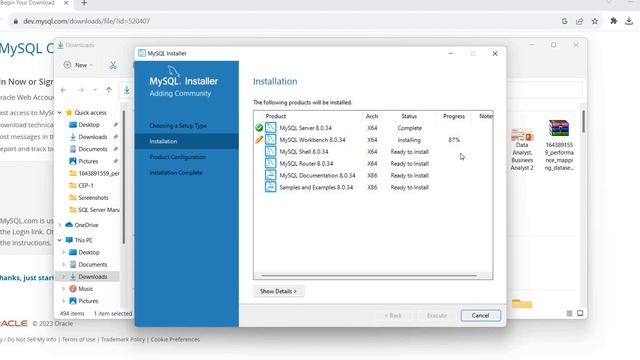This screenshot has width=640, height=360.
Task: Click the Status column header
Action: (409, 116)
